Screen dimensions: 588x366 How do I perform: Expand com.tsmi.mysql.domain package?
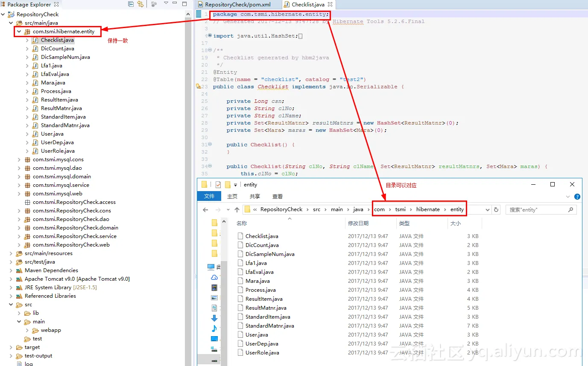pos(19,177)
